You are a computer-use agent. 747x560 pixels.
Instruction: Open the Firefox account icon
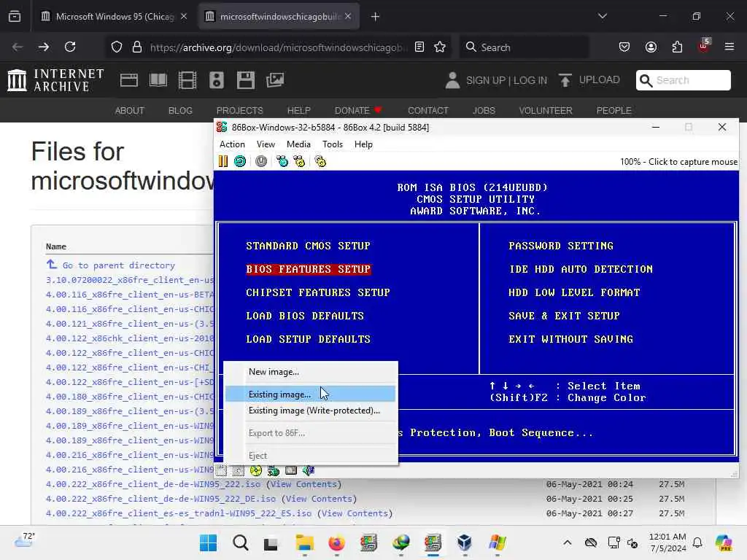651,47
